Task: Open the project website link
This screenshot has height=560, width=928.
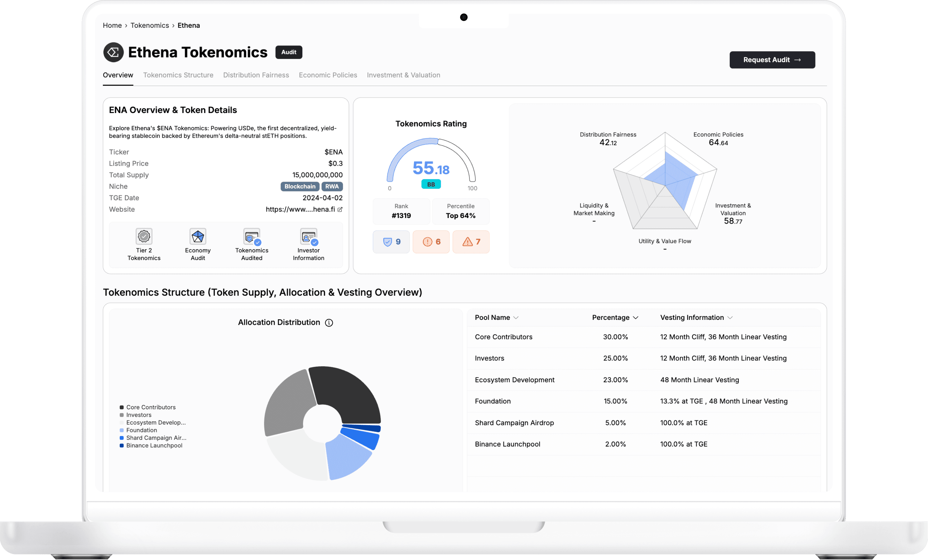Action: coord(304,209)
